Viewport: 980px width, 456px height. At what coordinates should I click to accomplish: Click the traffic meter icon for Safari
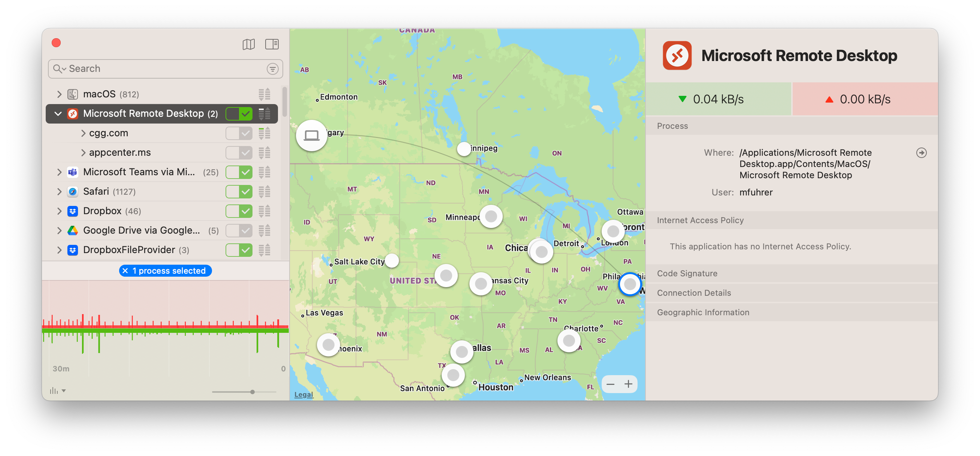click(264, 192)
